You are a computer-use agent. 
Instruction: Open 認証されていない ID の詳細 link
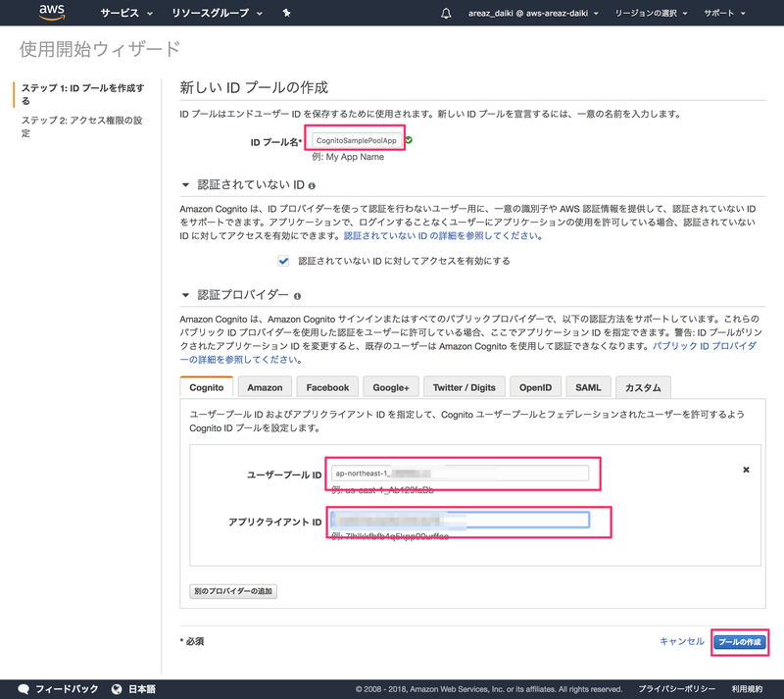[442, 235]
